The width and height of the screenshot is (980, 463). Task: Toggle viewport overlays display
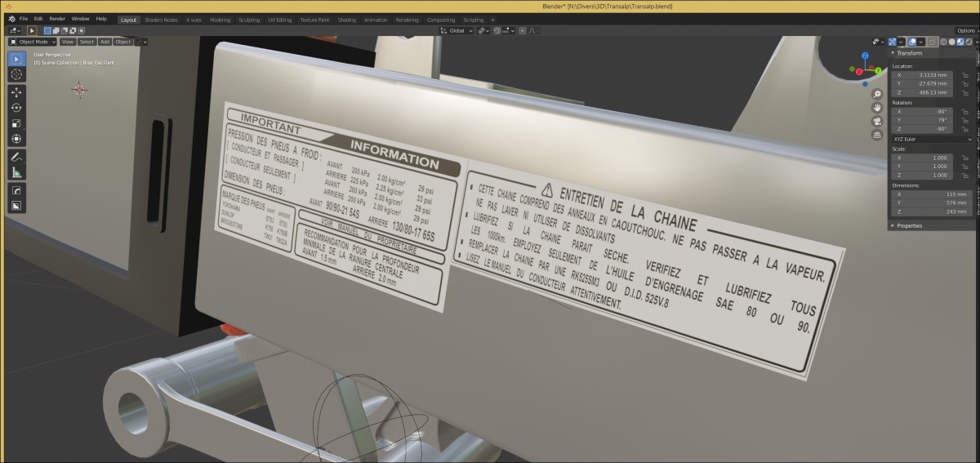912,42
